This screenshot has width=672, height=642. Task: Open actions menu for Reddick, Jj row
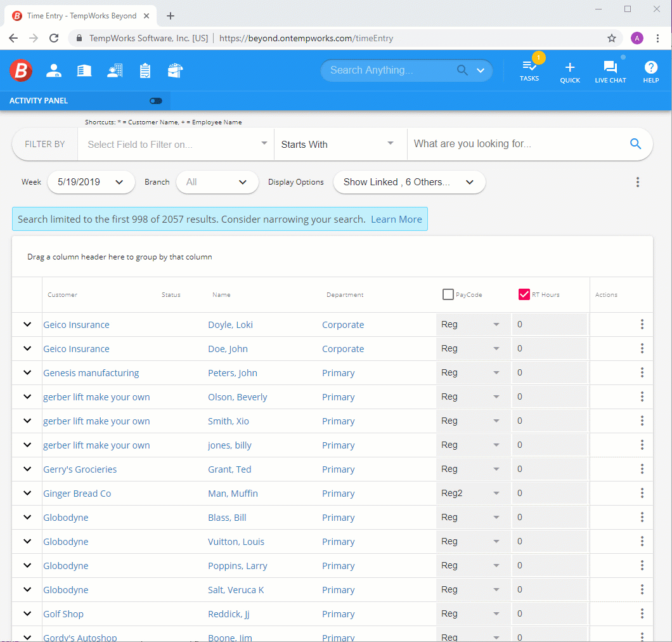tap(642, 613)
